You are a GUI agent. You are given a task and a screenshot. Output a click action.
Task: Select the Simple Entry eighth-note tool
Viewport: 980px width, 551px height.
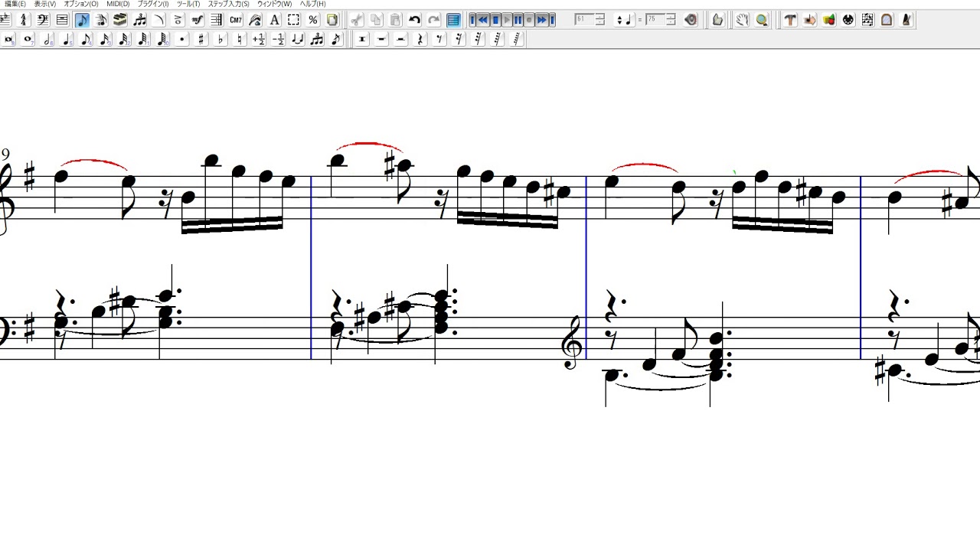click(82, 20)
